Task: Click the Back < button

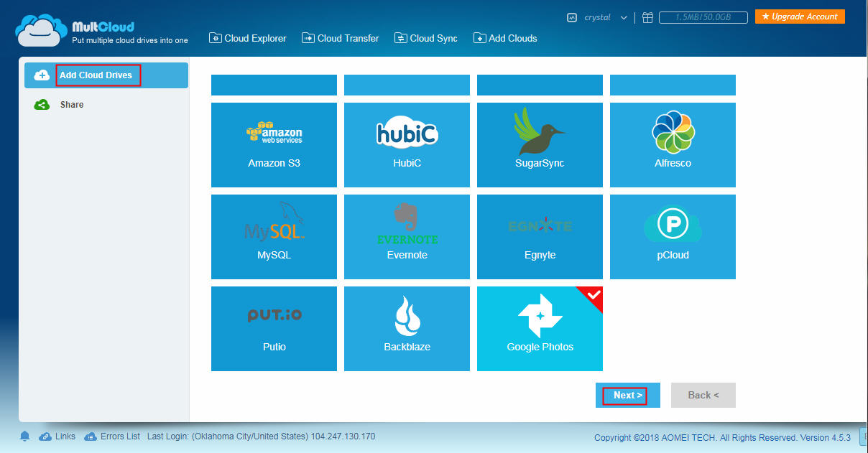Action: pyautogui.click(x=703, y=396)
